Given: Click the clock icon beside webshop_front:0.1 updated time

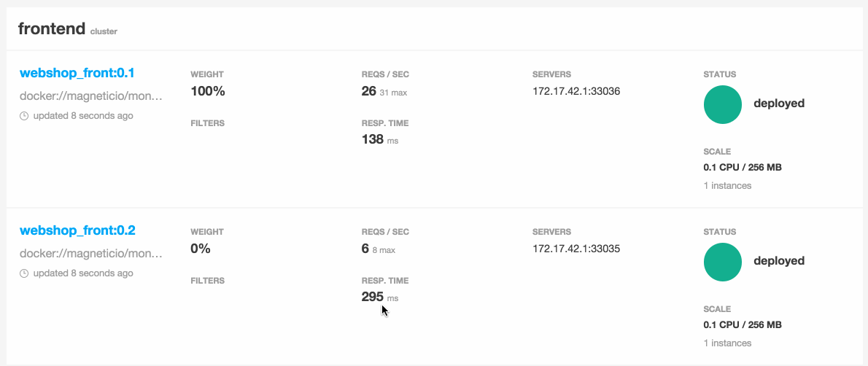Looking at the screenshot, I should click(24, 116).
